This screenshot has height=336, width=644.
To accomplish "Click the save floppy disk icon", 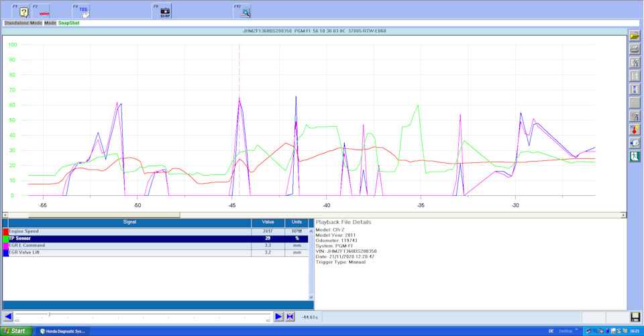I will [x=635, y=317].
